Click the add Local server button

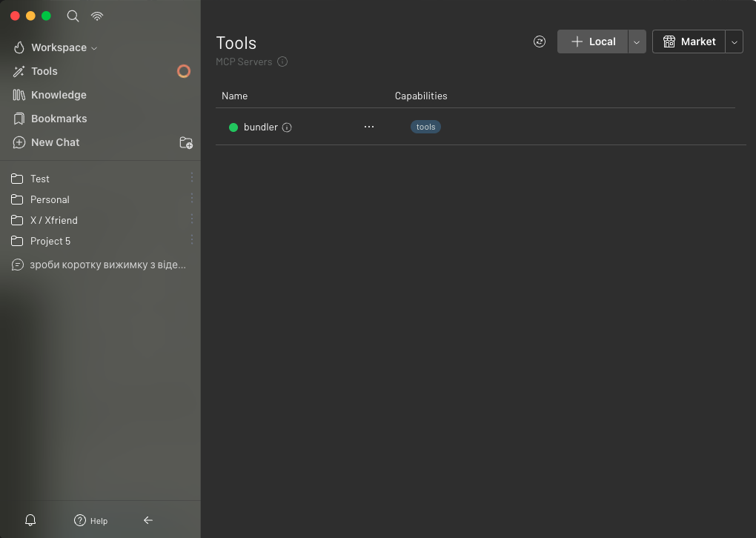[593, 41]
